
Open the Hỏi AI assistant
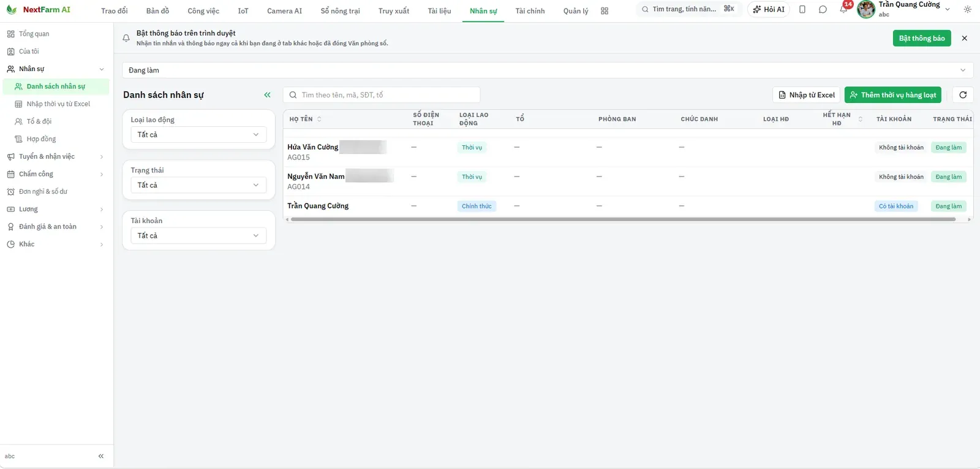[x=769, y=9]
